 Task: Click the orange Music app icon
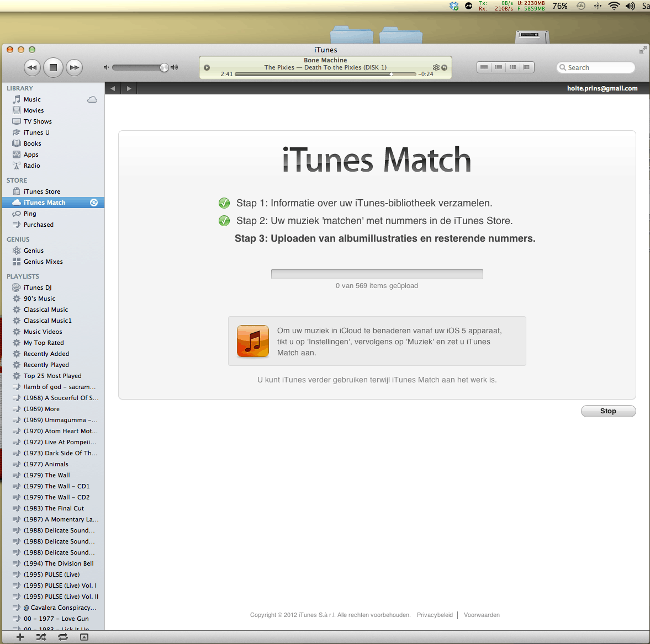(x=253, y=341)
